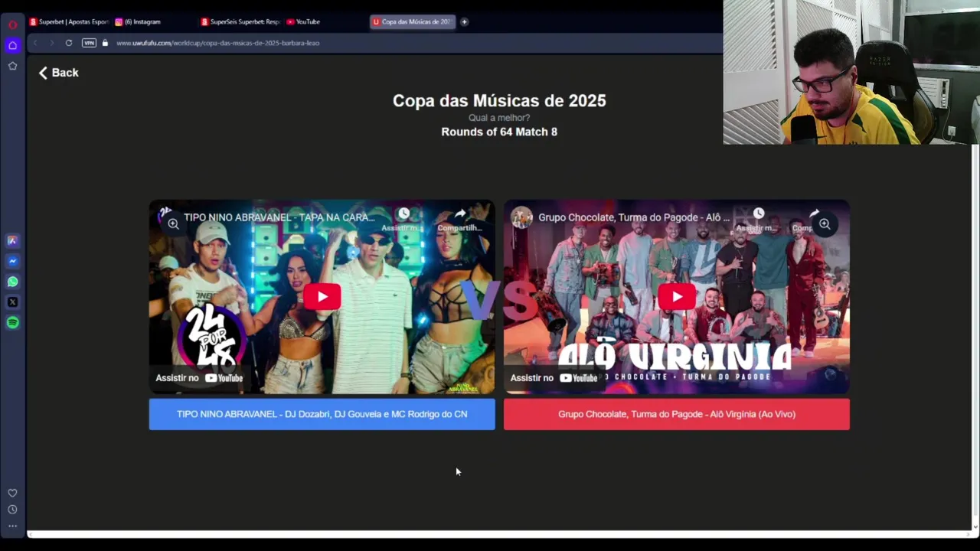Open sidebar three-dots settings menu
The image size is (980, 551).
point(12,526)
